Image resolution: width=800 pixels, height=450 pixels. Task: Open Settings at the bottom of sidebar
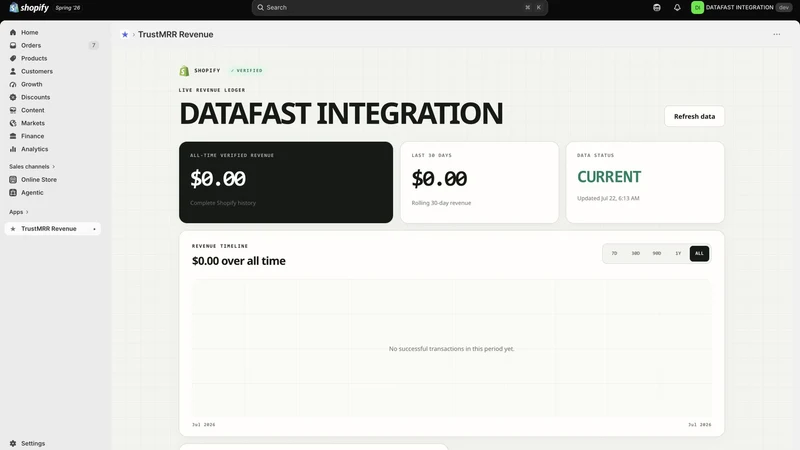tap(33, 443)
